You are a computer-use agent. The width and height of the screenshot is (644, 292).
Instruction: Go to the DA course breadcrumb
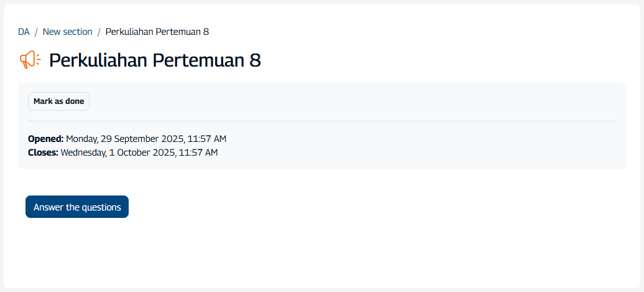[x=24, y=32]
